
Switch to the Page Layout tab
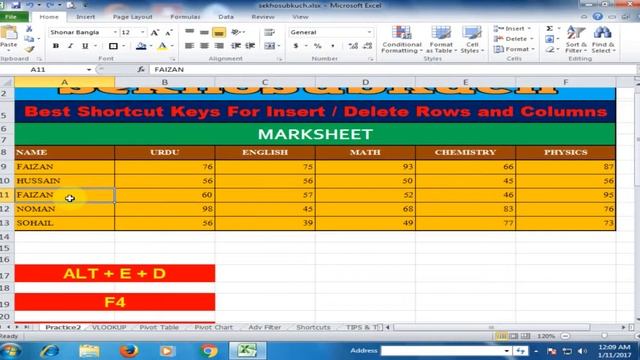pyautogui.click(x=133, y=17)
